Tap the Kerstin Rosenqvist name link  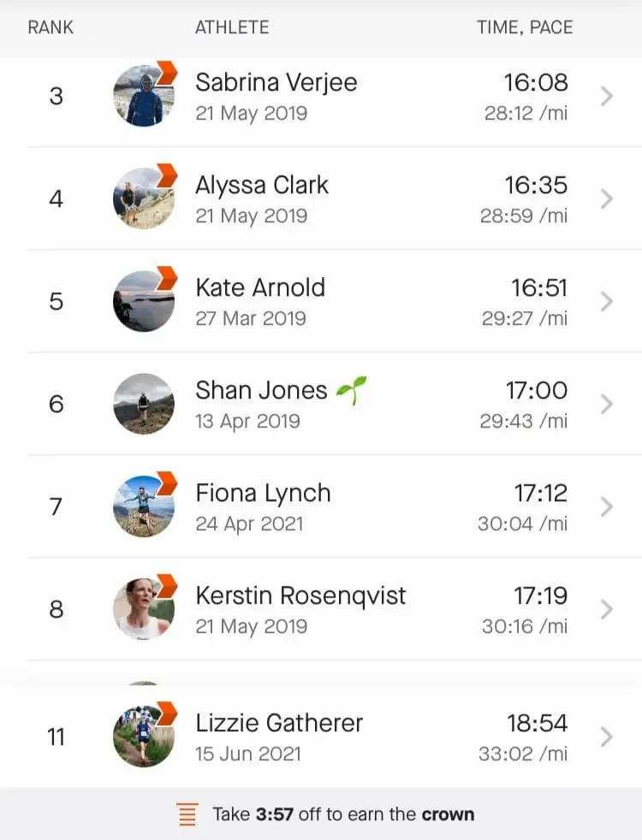tap(300, 595)
